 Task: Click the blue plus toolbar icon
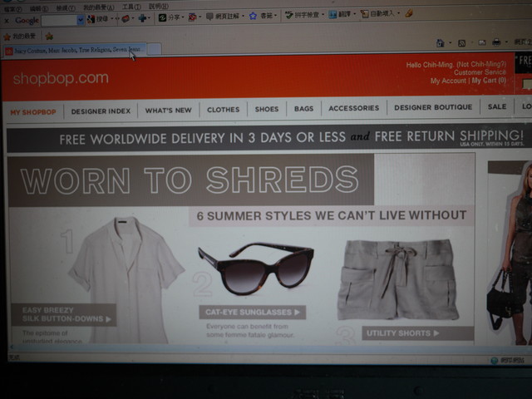click(142, 18)
